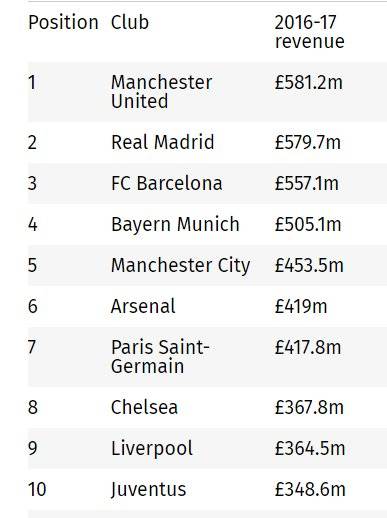Click Manchester United's £581.2m revenue
Screen dimensions: 387x518
pos(308,83)
